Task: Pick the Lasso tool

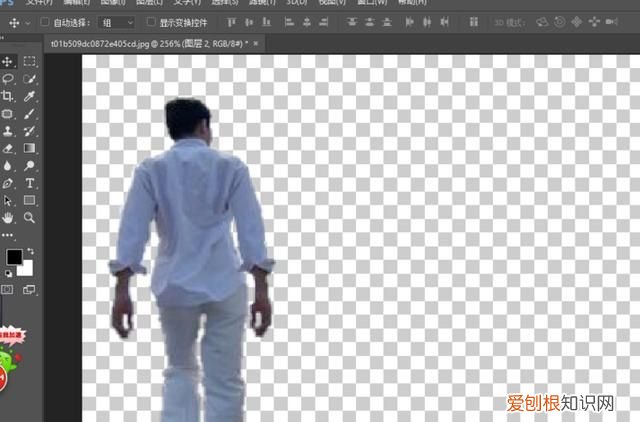Action: [x=8, y=79]
